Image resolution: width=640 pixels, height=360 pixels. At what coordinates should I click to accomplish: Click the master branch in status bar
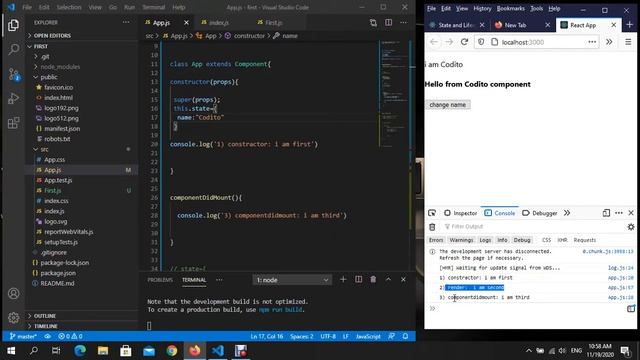23,336
